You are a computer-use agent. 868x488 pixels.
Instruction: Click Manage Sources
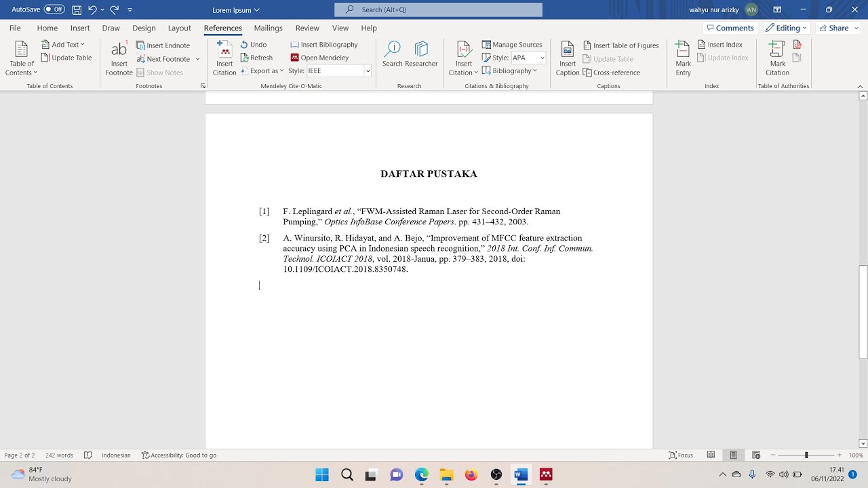[x=512, y=45]
